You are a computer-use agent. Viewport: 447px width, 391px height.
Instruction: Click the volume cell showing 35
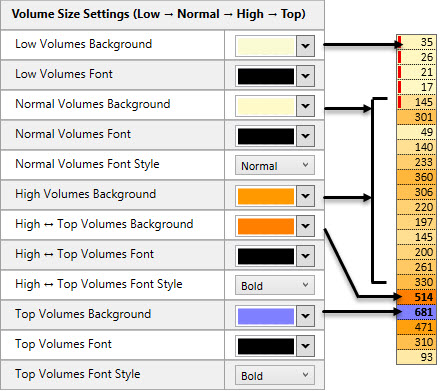(416, 42)
